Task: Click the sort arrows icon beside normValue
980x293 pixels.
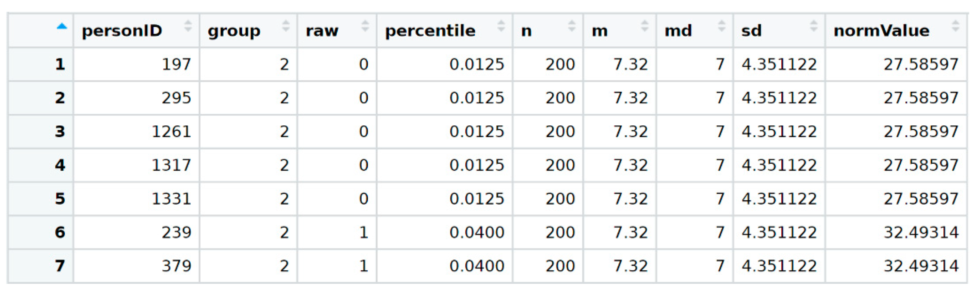Action: [955, 26]
